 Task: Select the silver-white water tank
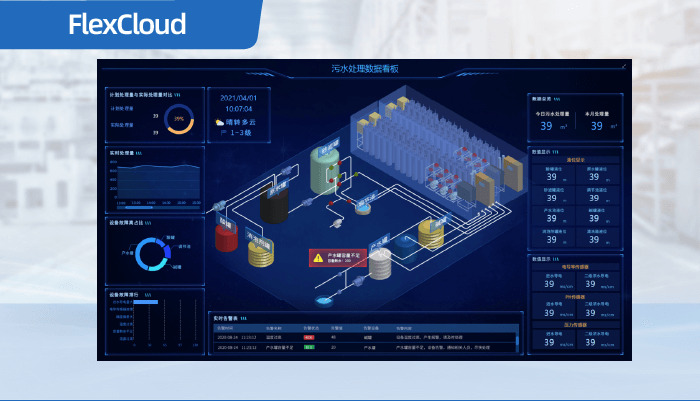tap(380, 264)
